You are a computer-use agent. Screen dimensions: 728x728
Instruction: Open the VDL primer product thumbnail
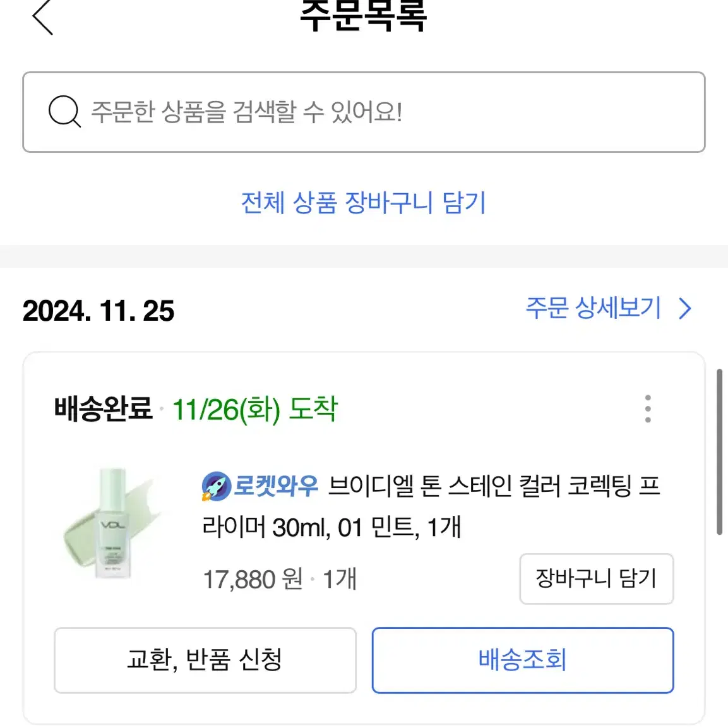113,523
